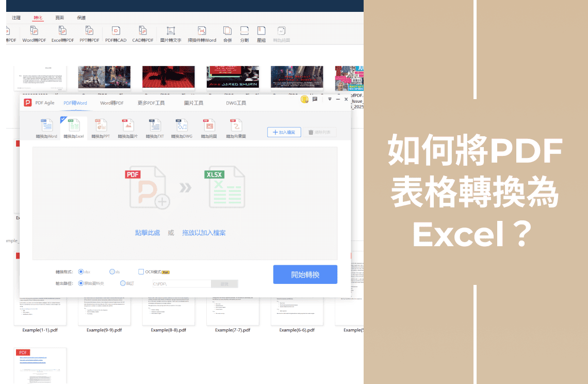Open the Example(6-6).pdf thumbnail
The width and height of the screenshot is (588, 384).
coord(297,311)
